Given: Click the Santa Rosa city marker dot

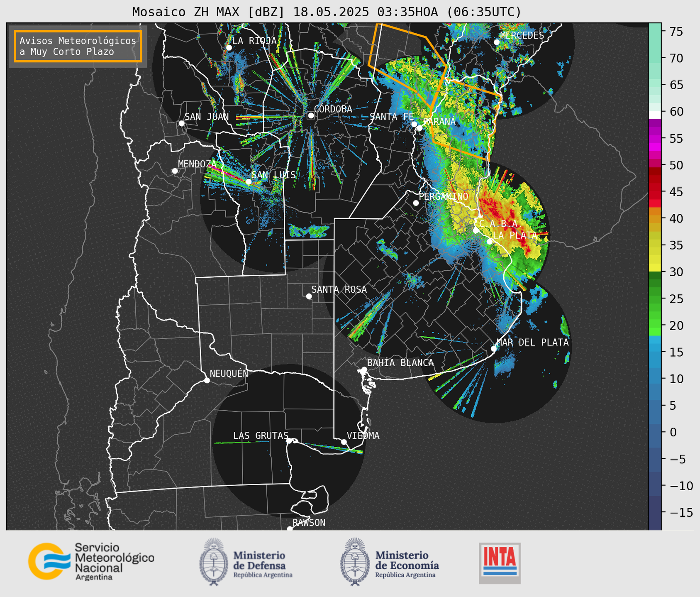Looking at the screenshot, I should pyautogui.click(x=309, y=296).
